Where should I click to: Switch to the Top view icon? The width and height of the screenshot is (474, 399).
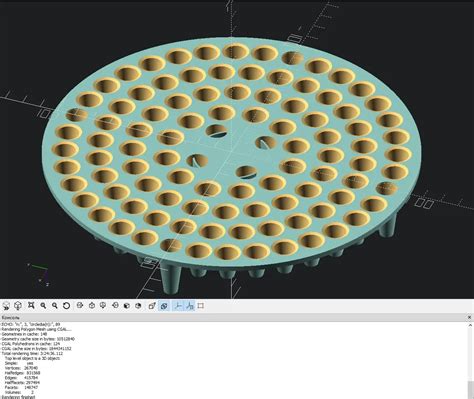(x=92, y=305)
